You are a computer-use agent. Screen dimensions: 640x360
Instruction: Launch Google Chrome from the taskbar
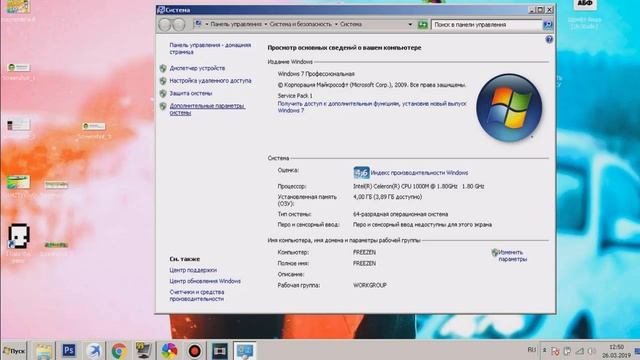click(x=119, y=351)
